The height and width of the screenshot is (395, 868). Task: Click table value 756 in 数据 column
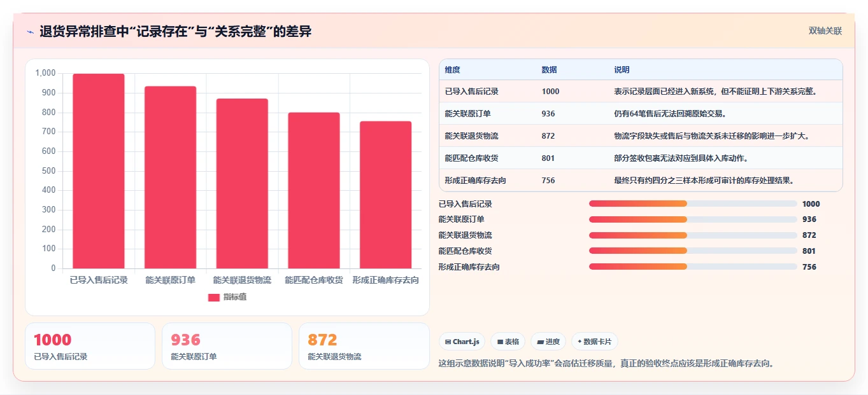click(x=548, y=181)
